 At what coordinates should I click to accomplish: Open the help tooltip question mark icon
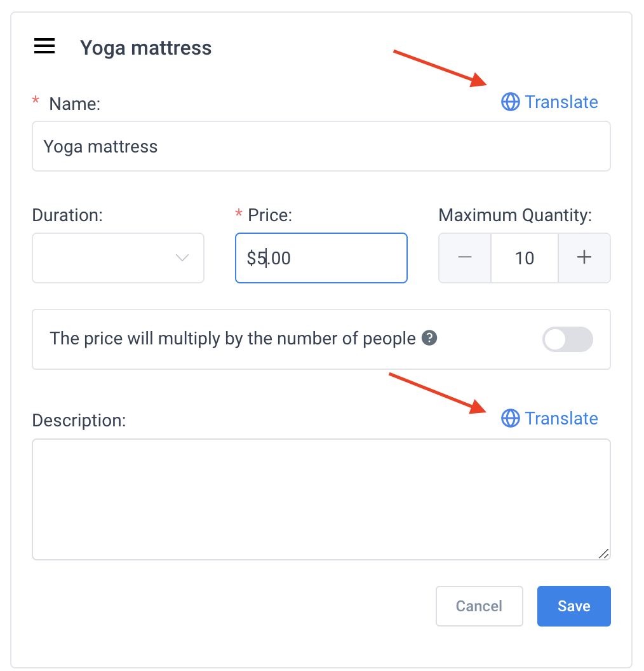[429, 338]
